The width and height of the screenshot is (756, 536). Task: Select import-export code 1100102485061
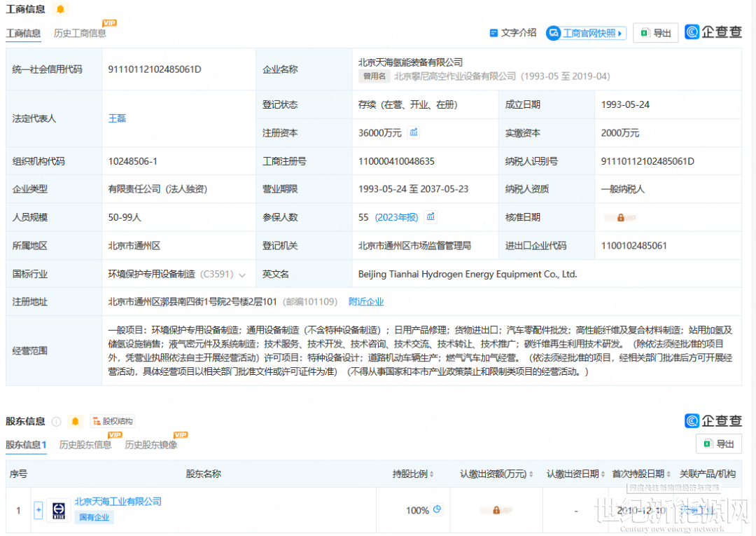click(633, 246)
